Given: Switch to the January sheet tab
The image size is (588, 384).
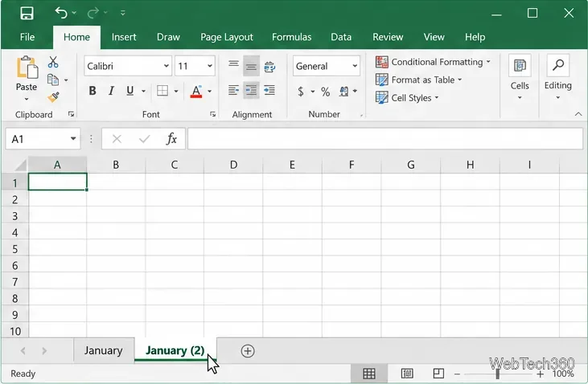Looking at the screenshot, I should tap(104, 350).
